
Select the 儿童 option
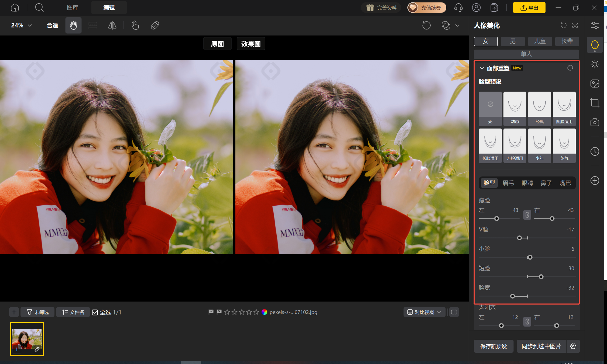coord(540,41)
